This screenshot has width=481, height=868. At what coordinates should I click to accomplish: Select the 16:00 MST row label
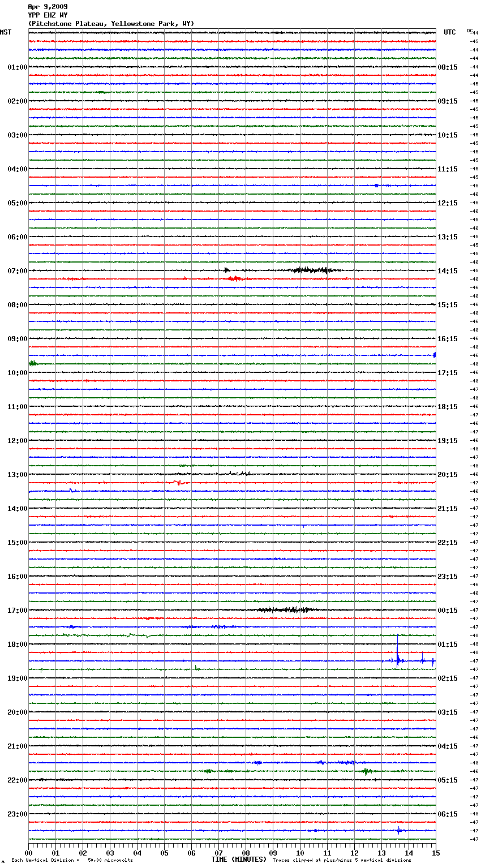[18, 577]
